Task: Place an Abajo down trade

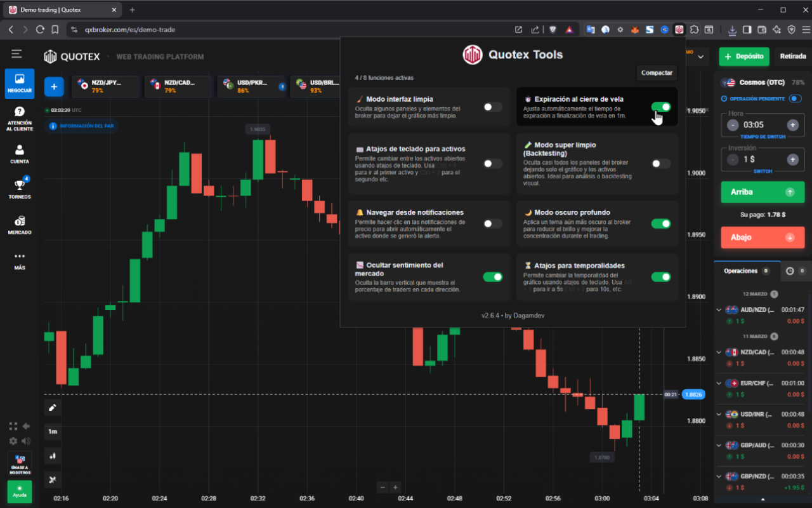Action: [x=763, y=237]
